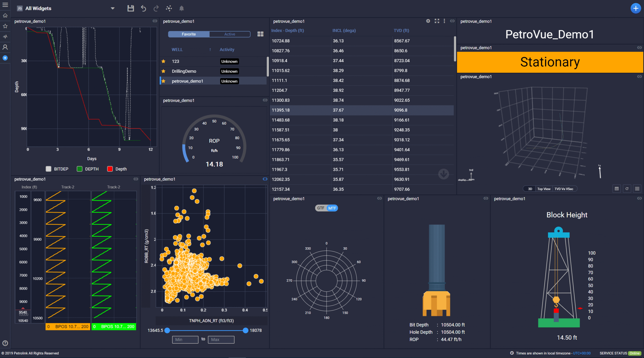This screenshot has width=644, height=358.
Task: Open settings gear on the well trajectory table
Action: (428, 21)
